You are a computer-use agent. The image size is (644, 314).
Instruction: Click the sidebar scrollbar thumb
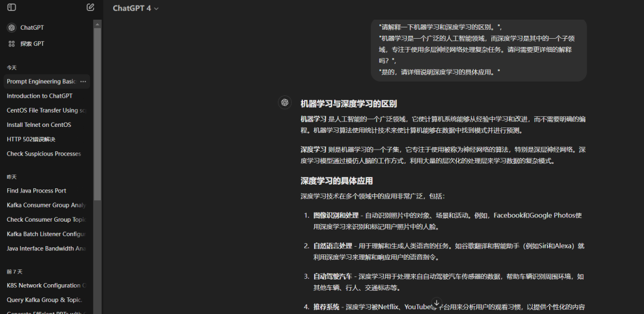coord(97,114)
